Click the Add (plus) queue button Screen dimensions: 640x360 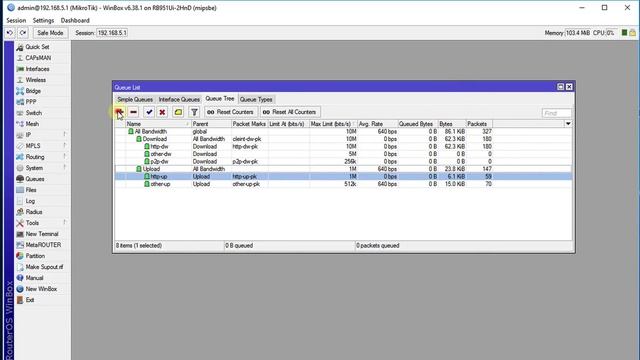click(x=119, y=112)
